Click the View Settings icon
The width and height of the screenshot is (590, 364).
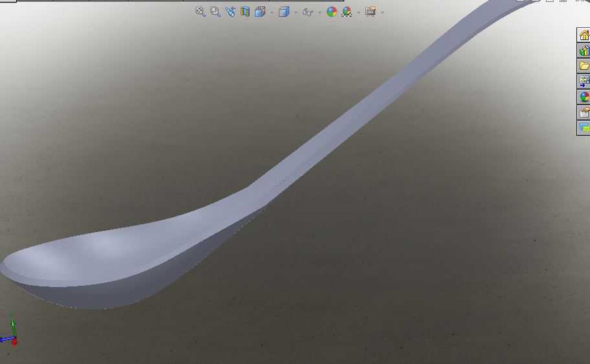coord(371,12)
